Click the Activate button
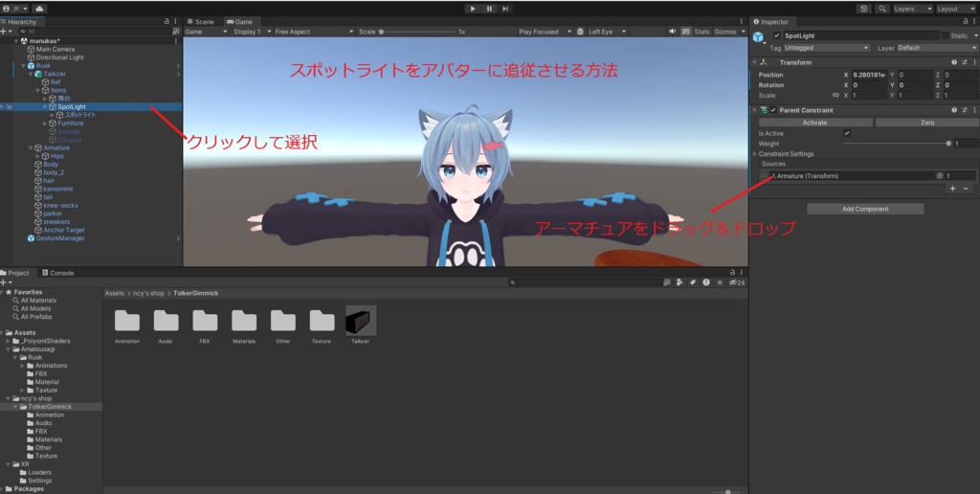This screenshot has width=980, height=494. pyautogui.click(x=815, y=123)
